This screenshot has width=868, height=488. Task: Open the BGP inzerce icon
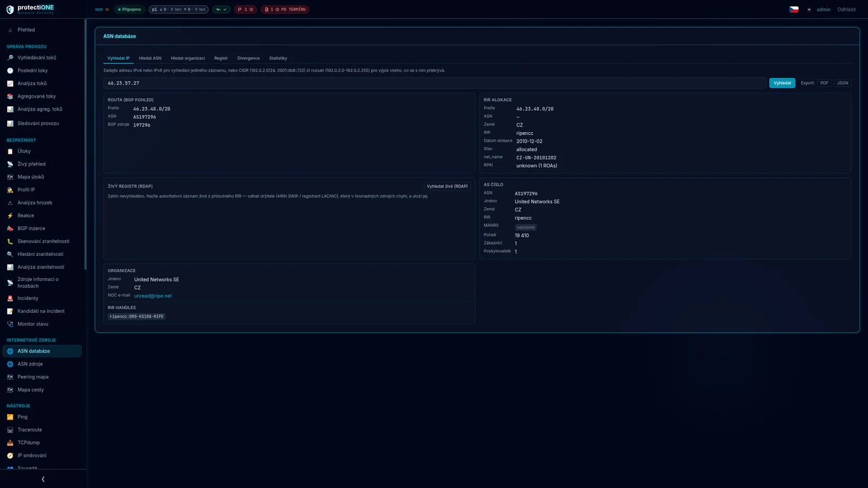click(10, 228)
